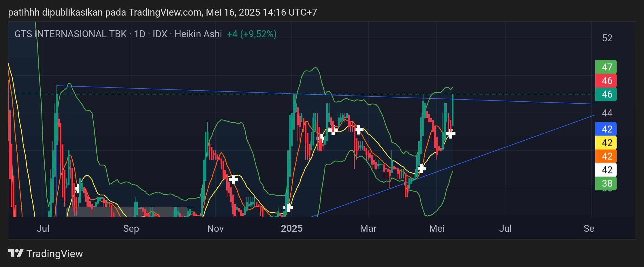This screenshot has width=644, height=267.
Task: Click the white 42 price label
Action: 606,170
